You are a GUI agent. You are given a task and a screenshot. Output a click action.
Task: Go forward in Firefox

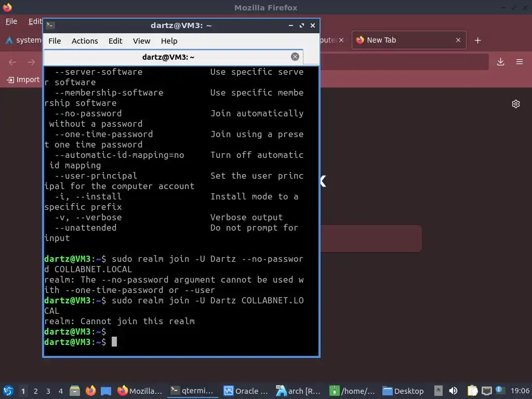point(31,62)
